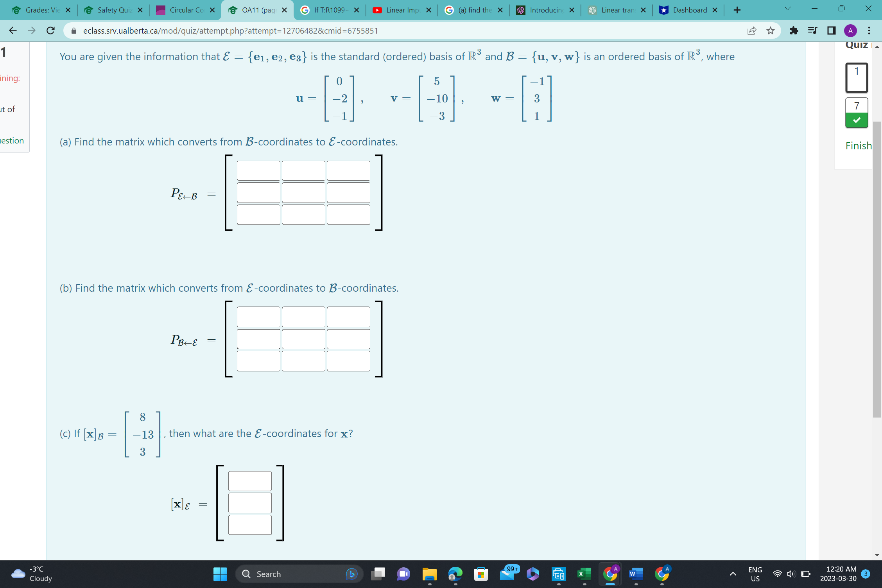Launch Excel from the taskbar
The width and height of the screenshot is (882, 588).
tap(584, 574)
